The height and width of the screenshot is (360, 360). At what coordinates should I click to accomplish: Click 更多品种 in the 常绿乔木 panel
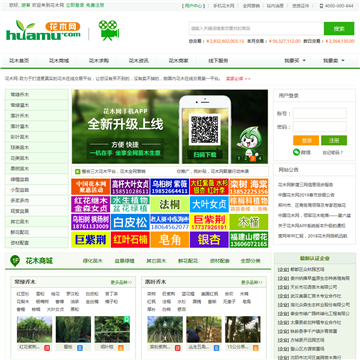tap(121, 282)
